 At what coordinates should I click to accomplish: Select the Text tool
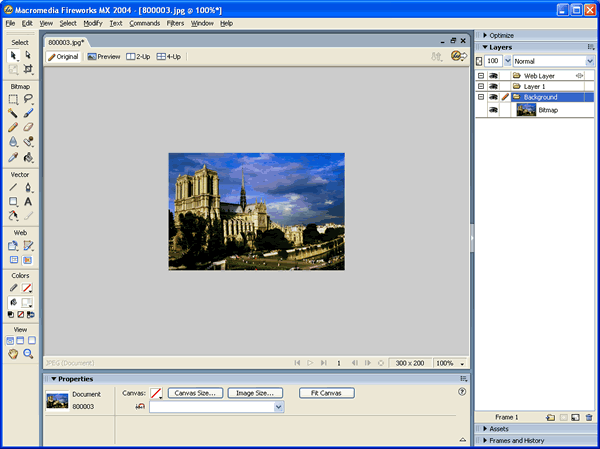28,202
